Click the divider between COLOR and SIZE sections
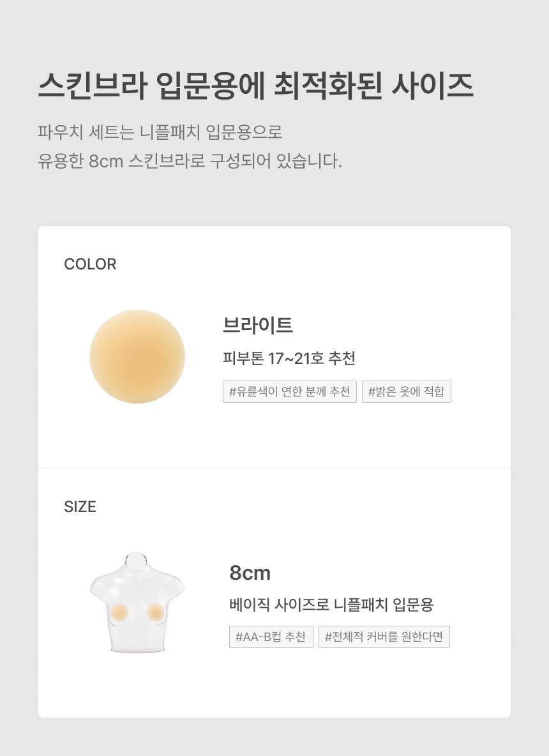Screen dimensions: 549x756 (x=274, y=468)
